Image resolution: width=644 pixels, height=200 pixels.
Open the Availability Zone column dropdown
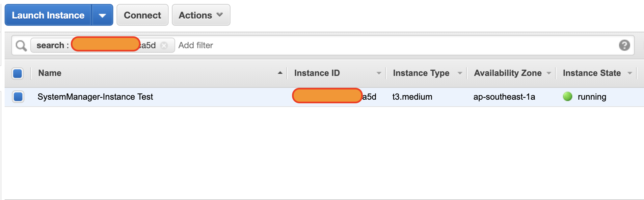click(549, 73)
